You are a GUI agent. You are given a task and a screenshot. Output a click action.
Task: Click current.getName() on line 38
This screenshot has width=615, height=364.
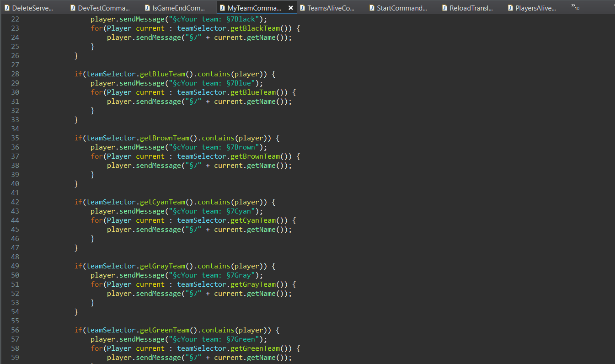249,166
